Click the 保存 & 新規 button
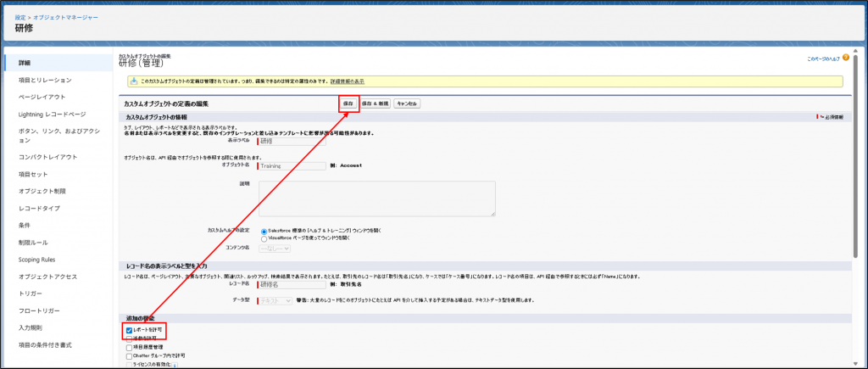 pos(376,103)
